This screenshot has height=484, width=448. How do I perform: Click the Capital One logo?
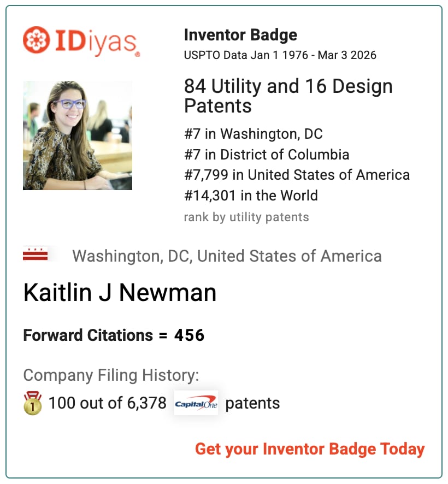click(x=196, y=403)
